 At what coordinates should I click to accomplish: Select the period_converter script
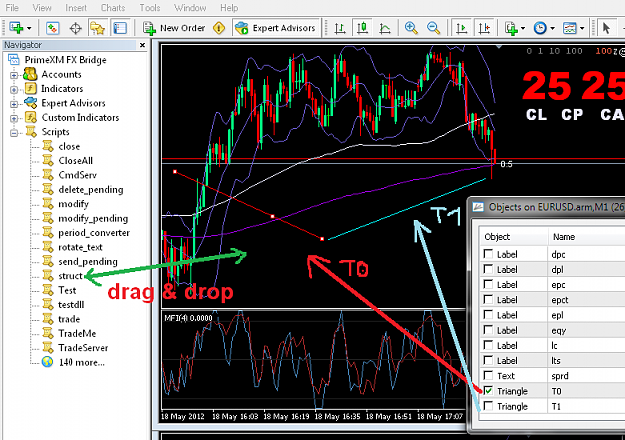click(94, 233)
